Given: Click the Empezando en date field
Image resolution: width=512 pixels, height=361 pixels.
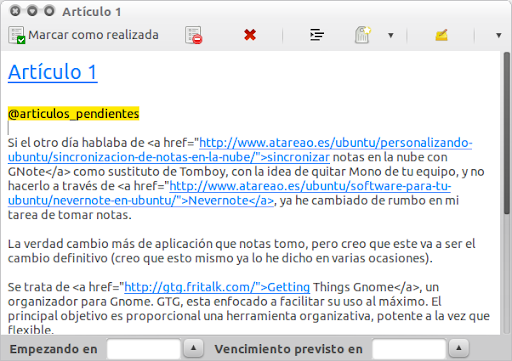Looking at the screenshot, I should tap(144, 349).
